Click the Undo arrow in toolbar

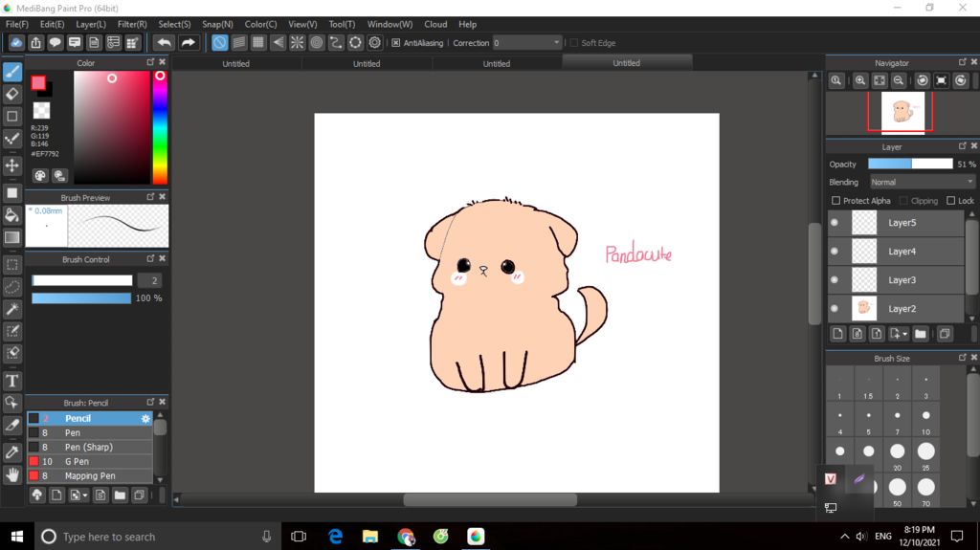[164, 42]
